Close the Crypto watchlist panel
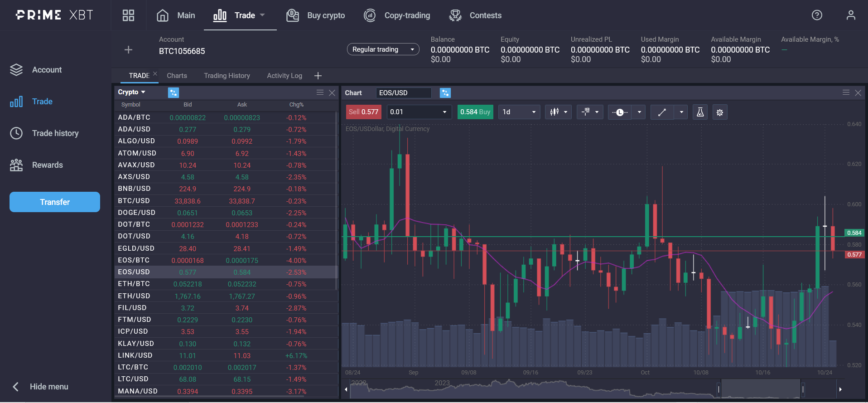 point(332,92)
